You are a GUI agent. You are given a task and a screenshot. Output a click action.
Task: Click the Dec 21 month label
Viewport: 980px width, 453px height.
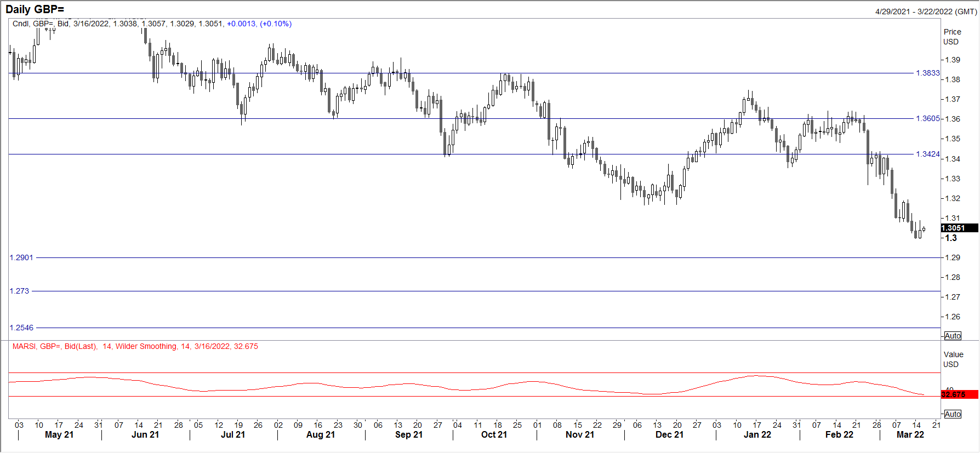pyautogui.click(x=669, y=434)
